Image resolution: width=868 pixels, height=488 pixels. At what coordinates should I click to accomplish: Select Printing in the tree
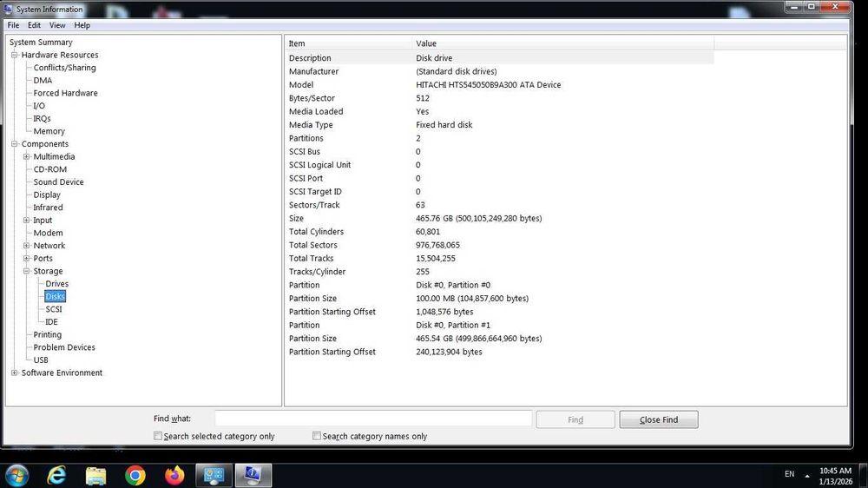pos(47,334)
